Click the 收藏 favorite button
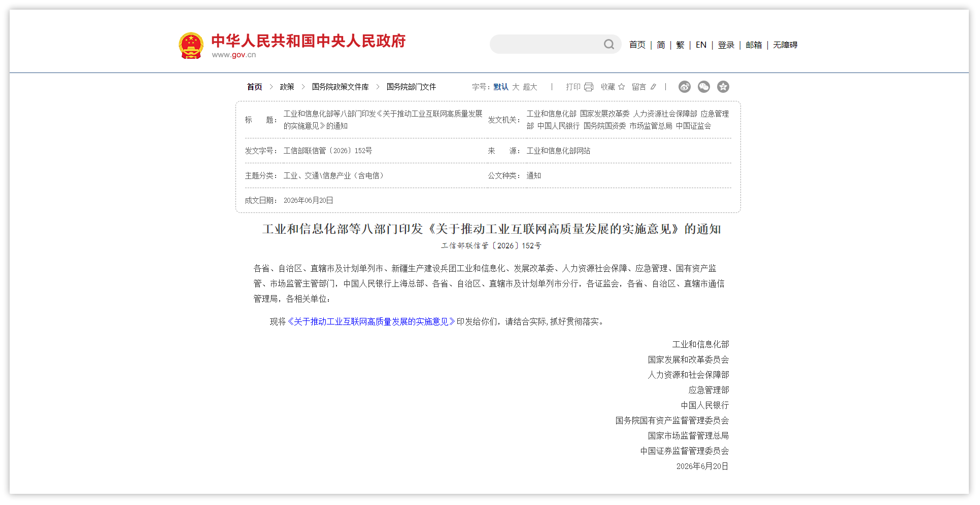This screenshot has height=505, width=980. click(608, 87)
